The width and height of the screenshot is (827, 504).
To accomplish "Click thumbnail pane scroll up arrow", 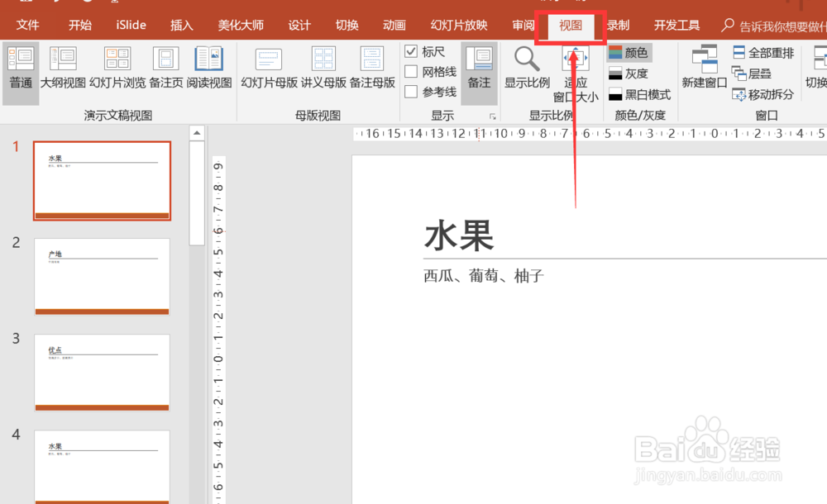I will point(197,133).
